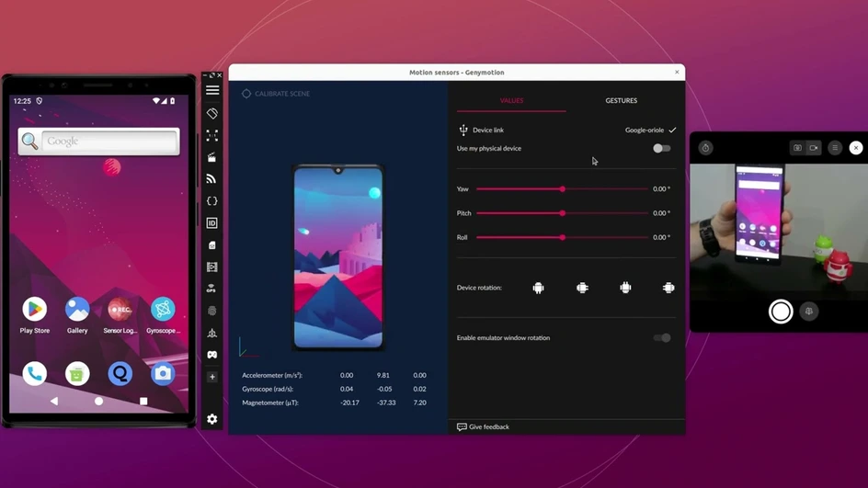Click the mirror/flip icon beside the shutter
This screenshot has width=868, height=488.
[809, 312]
